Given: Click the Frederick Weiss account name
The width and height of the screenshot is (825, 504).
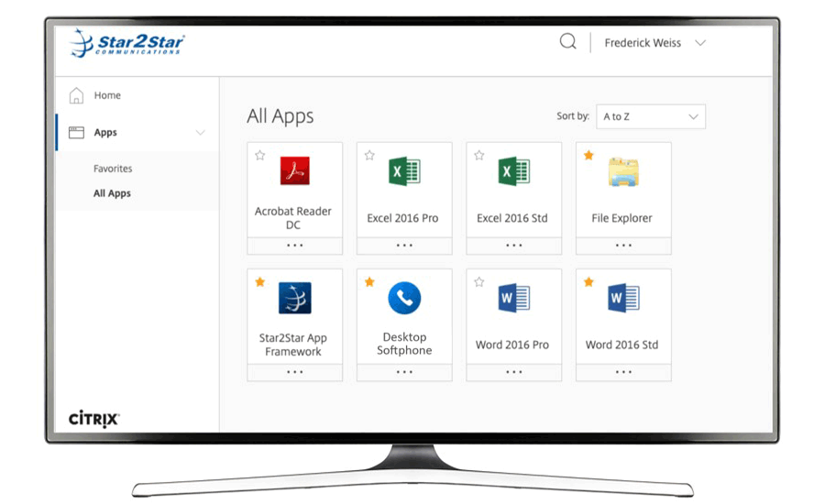Looking at the screenshot, I should pos(643,43).
